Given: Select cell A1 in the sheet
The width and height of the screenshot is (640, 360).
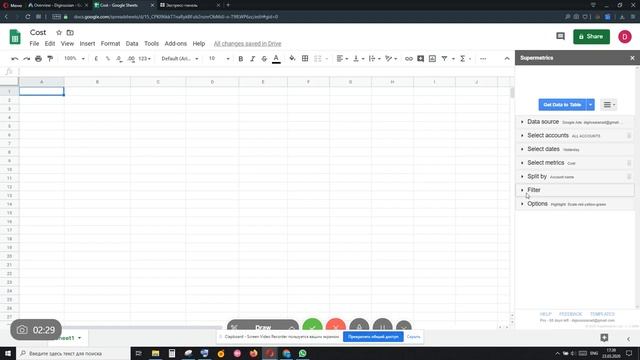Looking at the screenshot, I should 42,91.
